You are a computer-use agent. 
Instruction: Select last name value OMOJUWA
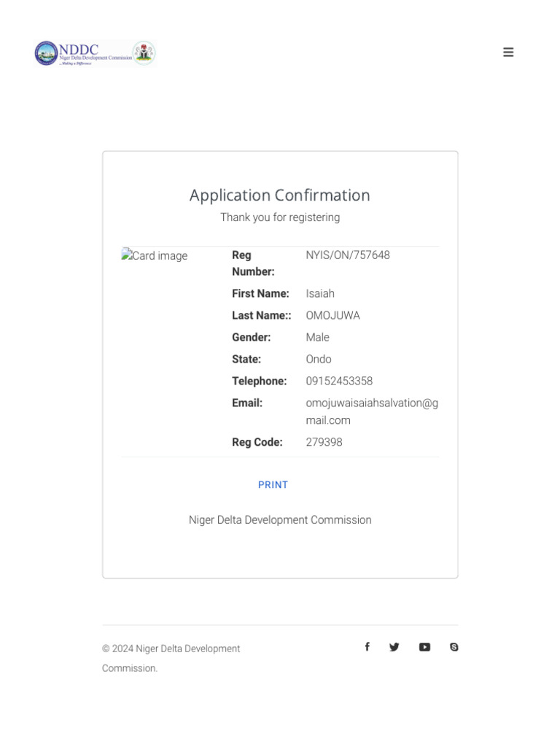tap(332, 315)
